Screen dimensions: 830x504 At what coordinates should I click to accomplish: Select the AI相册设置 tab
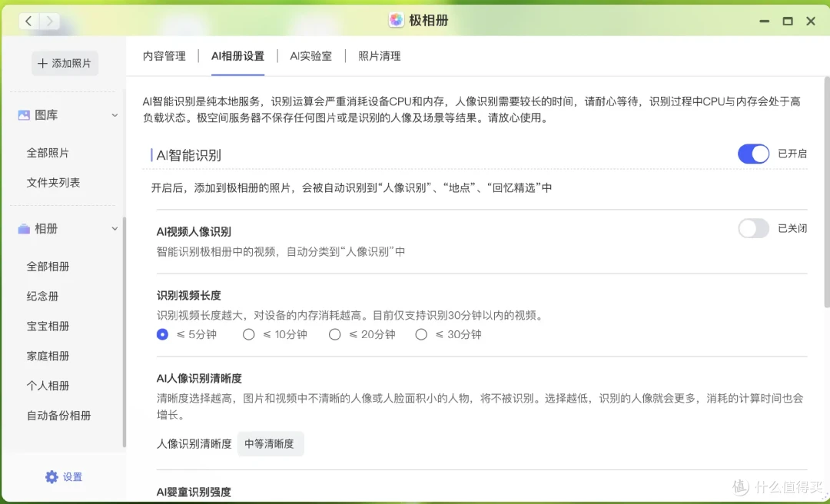tap(237, 56)
